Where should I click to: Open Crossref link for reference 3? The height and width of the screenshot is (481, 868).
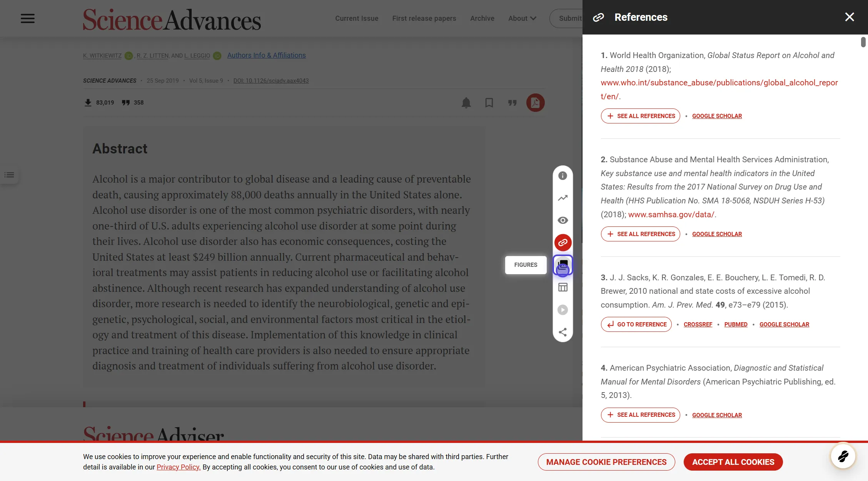[698, 325]
